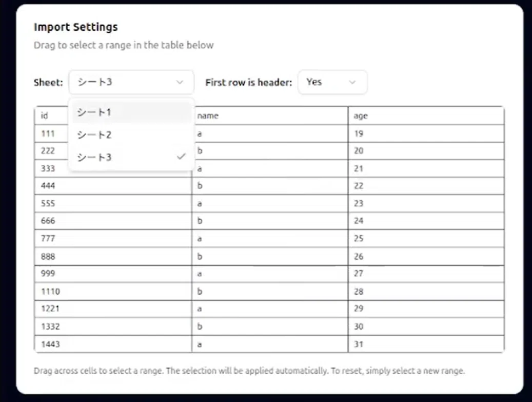532x402 pixels.
Task: Select the name cell in row 1110
Action: 270,291
